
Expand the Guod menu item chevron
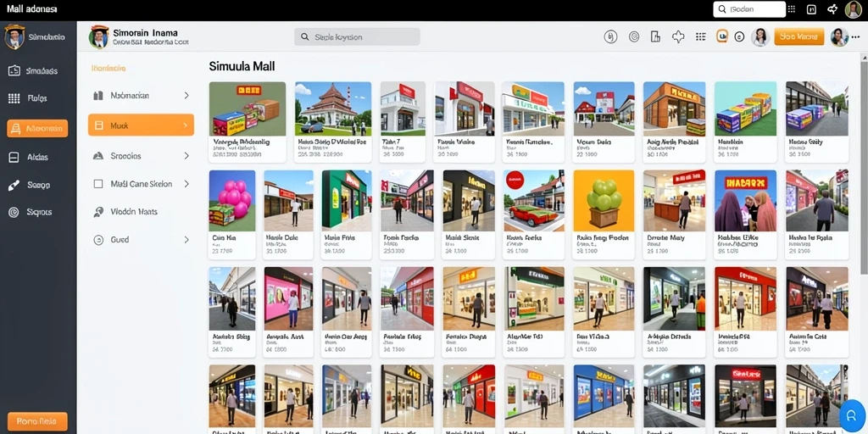pyautogui.click(x=186, y=240)
